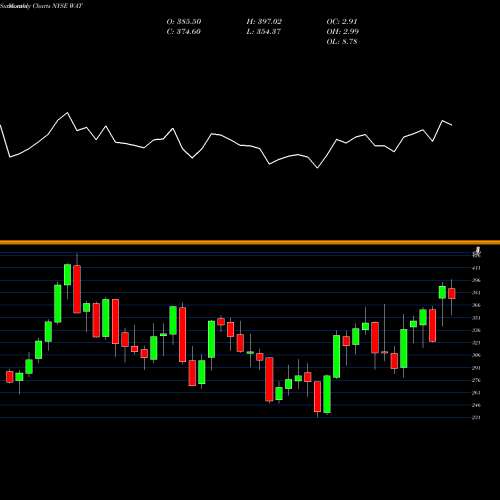Screen dimensions: 500x500
Task: Click the close price 'C: 374.60'
Action: pyautogui.click(x=184, y=32)
